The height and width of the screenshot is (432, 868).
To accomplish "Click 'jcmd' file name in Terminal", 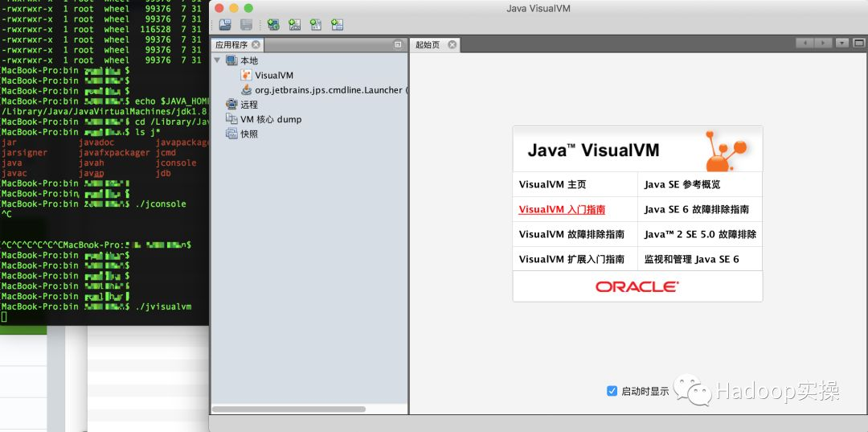I will point(166,152).
